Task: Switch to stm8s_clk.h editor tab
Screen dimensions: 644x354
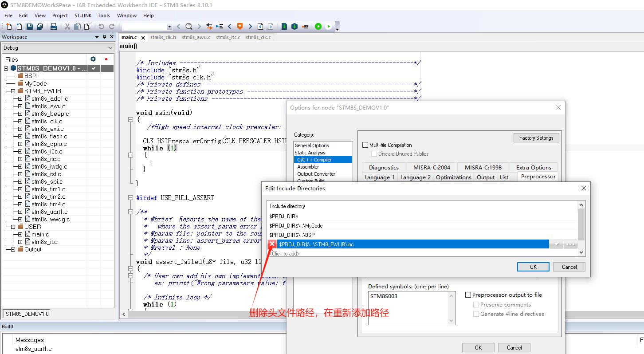Action: pos(163,37)
